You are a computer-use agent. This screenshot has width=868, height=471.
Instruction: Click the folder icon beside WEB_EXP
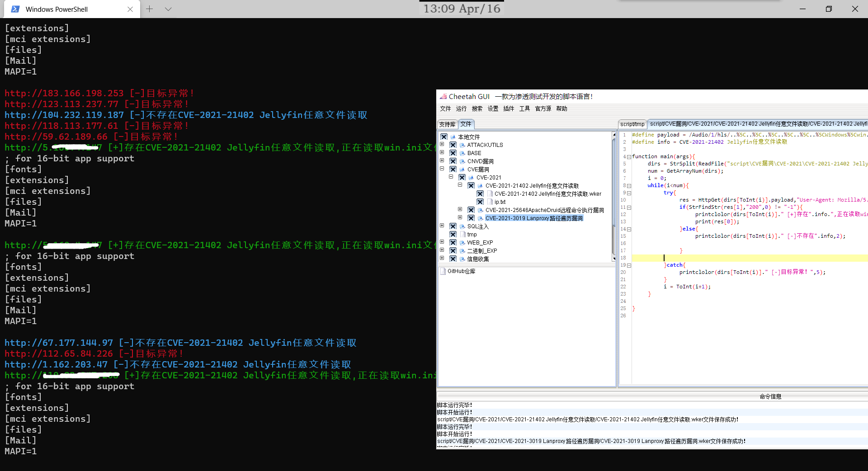[462, 243]
